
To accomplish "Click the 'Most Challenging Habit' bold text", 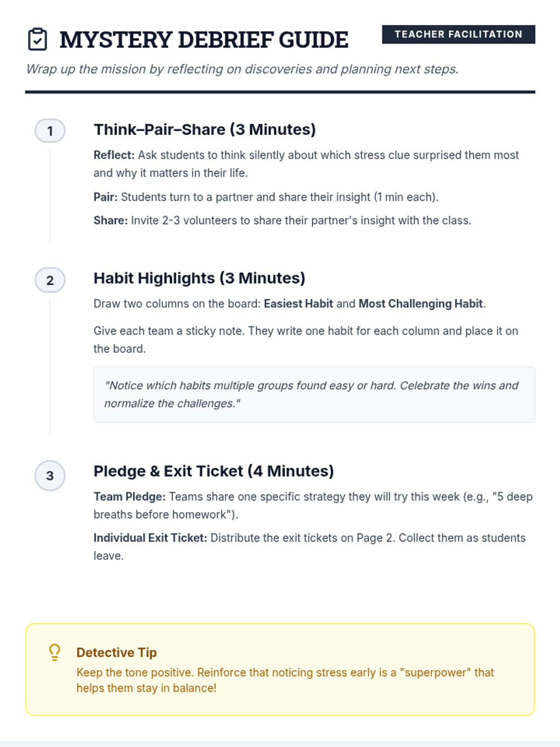I will [420, 303].
